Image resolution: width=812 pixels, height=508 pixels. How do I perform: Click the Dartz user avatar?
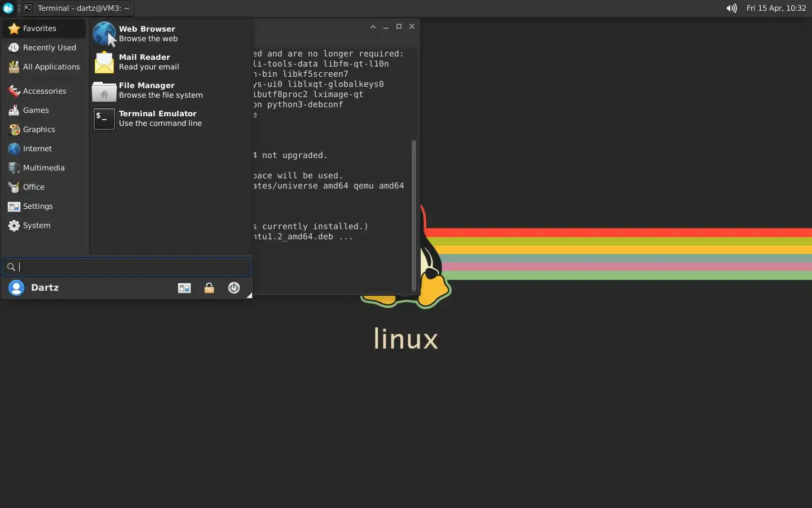point(16,288)
